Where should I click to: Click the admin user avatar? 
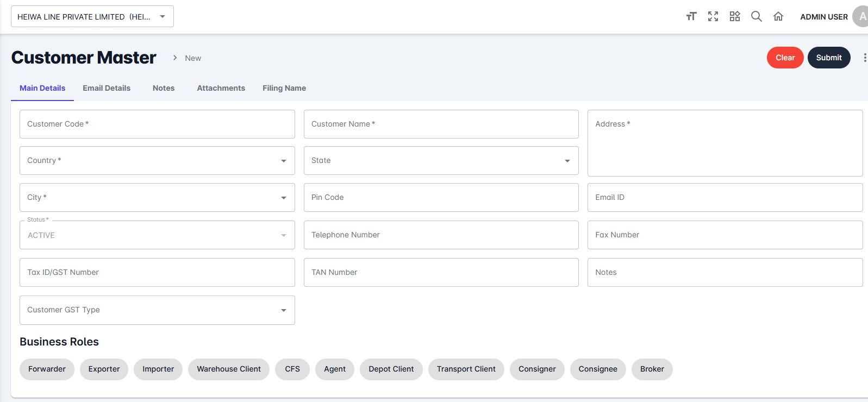point(861,16)
